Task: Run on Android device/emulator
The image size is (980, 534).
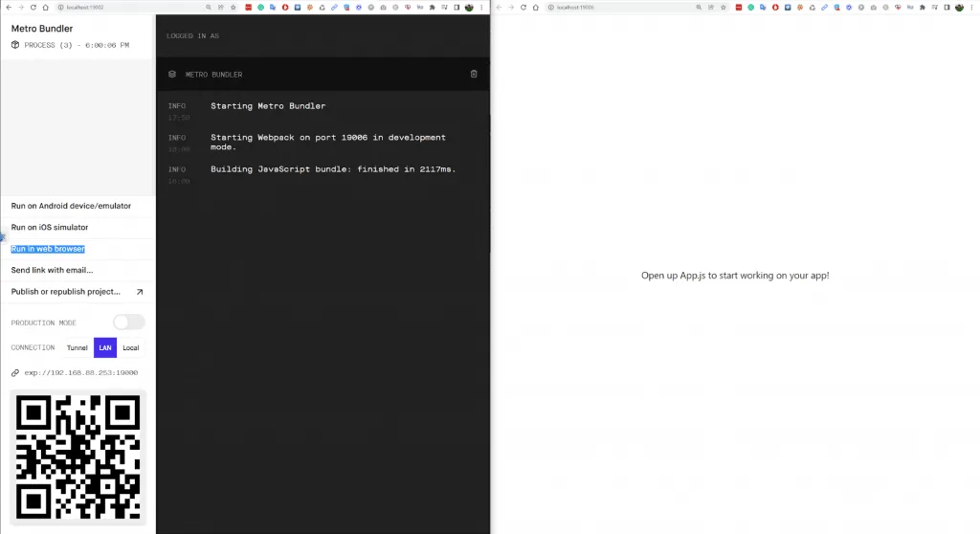Action: click(71, 206)
